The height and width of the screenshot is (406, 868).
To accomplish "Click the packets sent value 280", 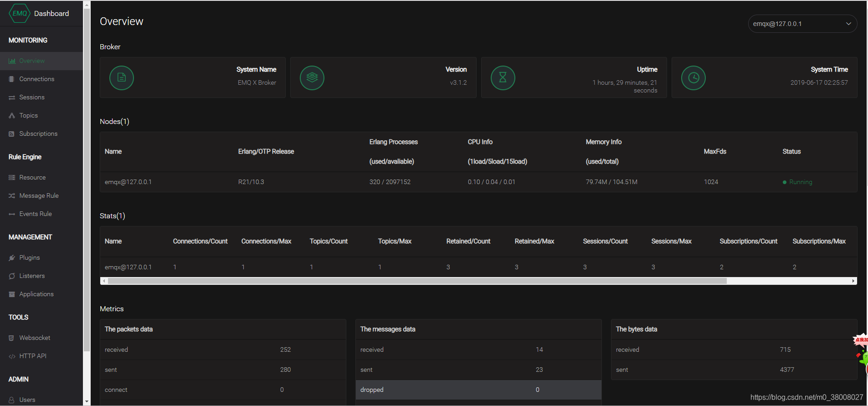I will tap(285, 370).
